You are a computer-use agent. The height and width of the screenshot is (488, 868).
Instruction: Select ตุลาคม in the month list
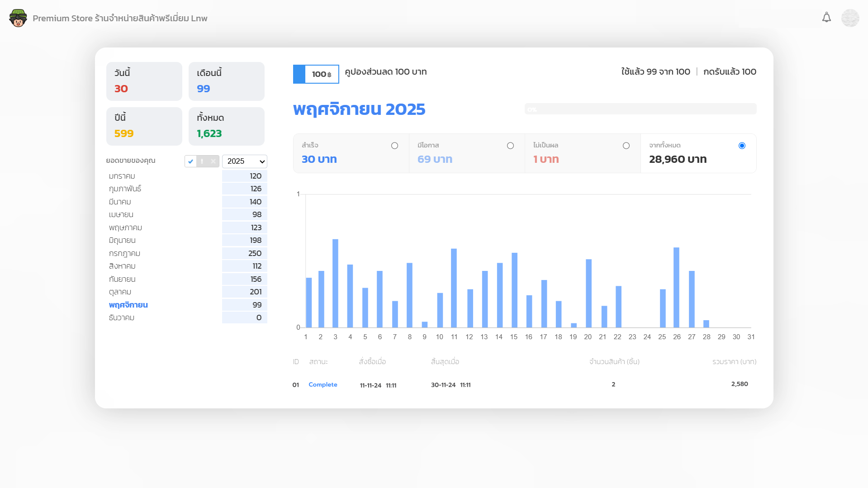(x=120, y=292)
